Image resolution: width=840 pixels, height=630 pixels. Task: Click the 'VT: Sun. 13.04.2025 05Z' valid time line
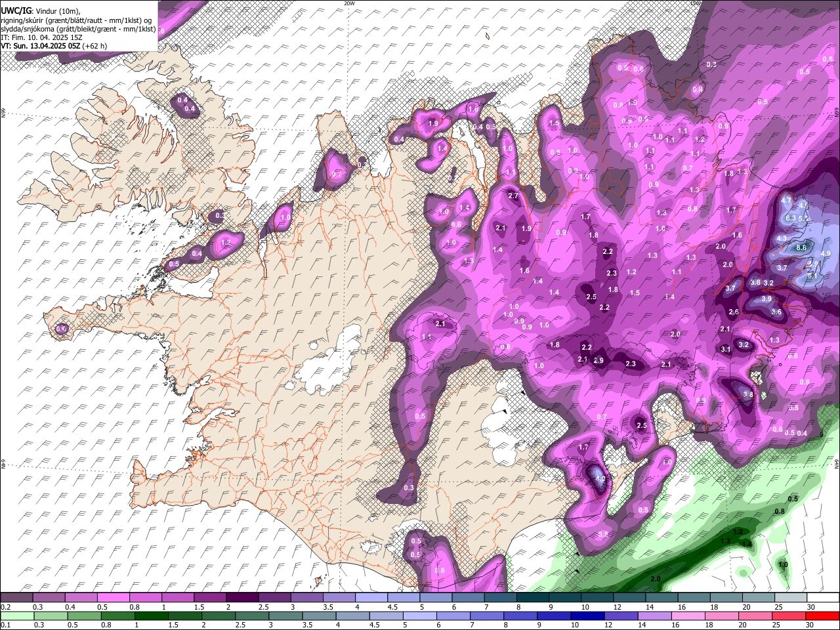click(x=54, y=46)
